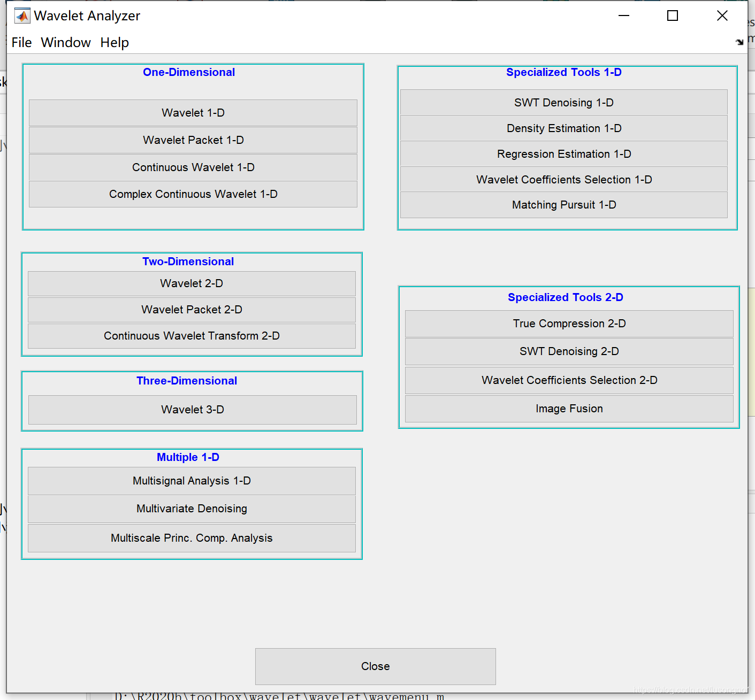Open Multisignal Analysis 1-D
The height and width of the screenshot is (700, 755).
pyautogui.click(x=192, y=481)
